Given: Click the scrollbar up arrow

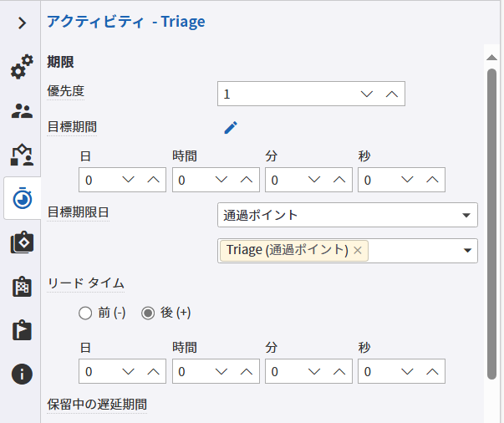Looking at the screenshot, I should tap(491, 58).
